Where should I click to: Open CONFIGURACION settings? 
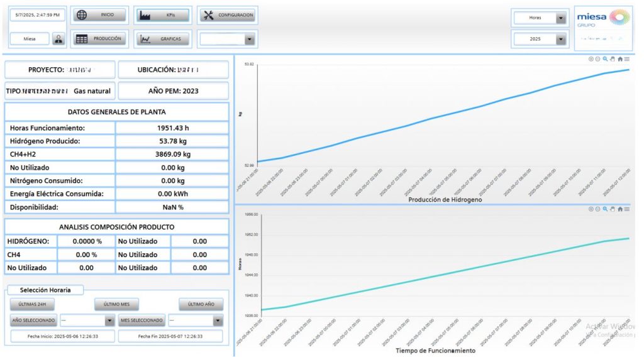pyautogui.click(x=228, y=15)
